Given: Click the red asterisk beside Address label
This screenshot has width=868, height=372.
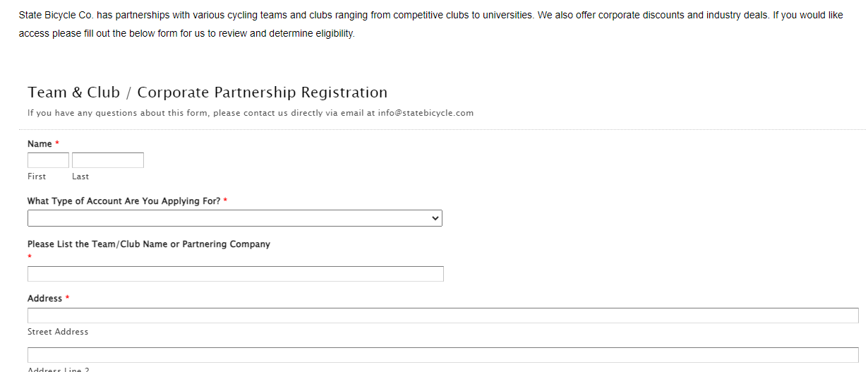Looking at the screenshot, I should pyautogui.click(x=68, y=299).
